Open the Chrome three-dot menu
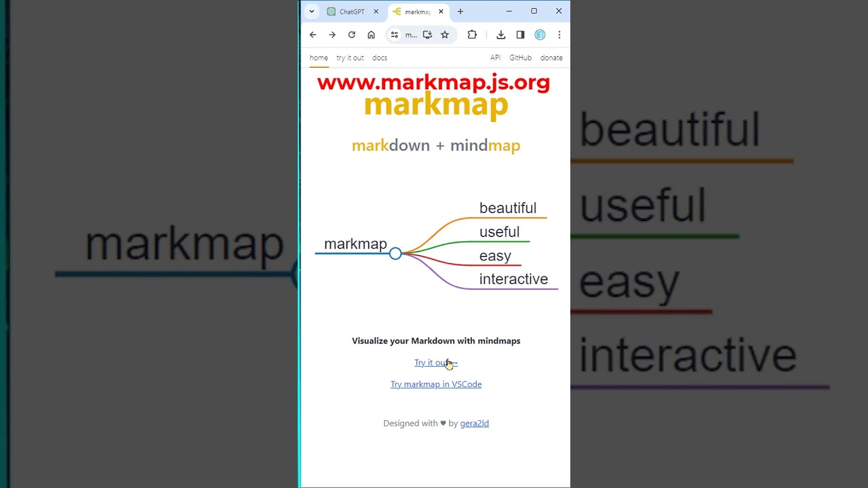 point(559,35)
